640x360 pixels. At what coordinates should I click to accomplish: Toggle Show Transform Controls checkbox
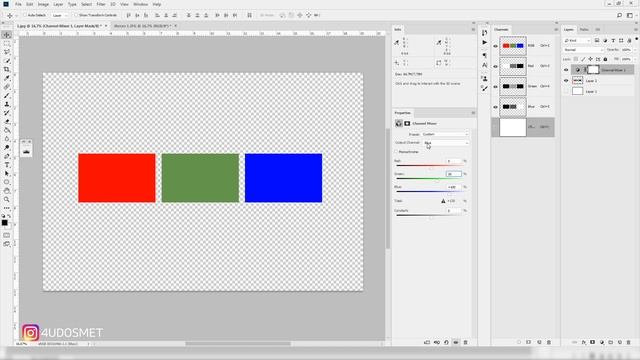tap(76, 16)
